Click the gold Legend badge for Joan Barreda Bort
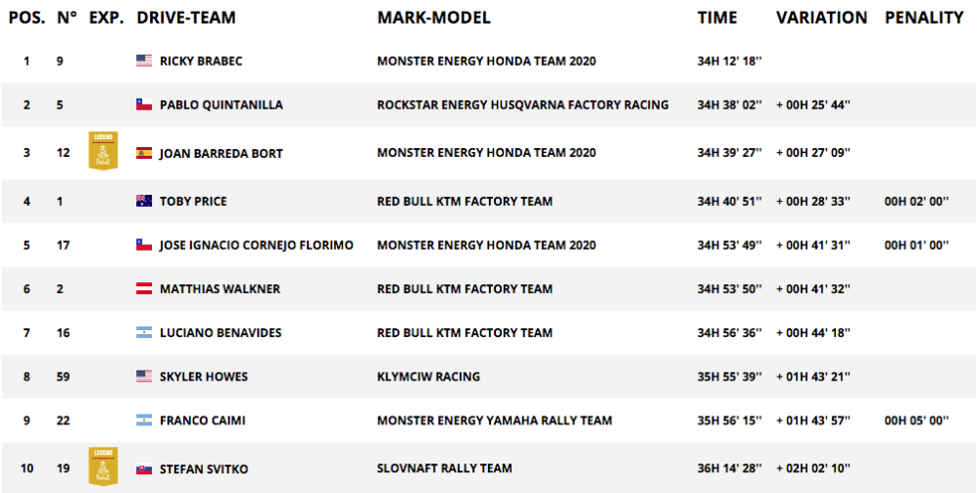 pyautogui.click(x=102, y=151)
